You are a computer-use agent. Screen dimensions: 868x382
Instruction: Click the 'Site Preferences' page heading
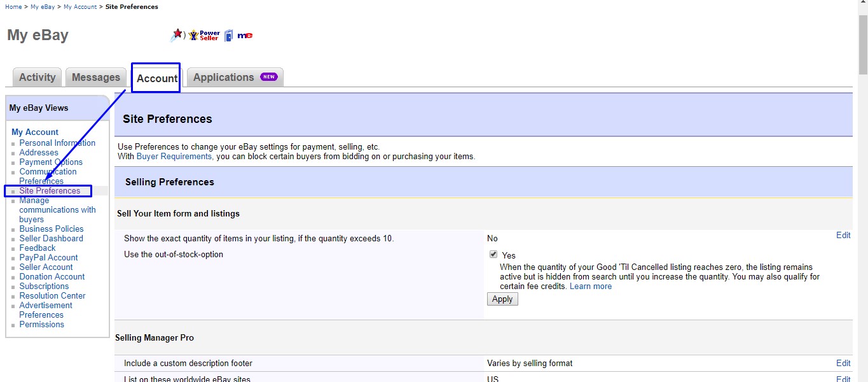click(167, 119)
